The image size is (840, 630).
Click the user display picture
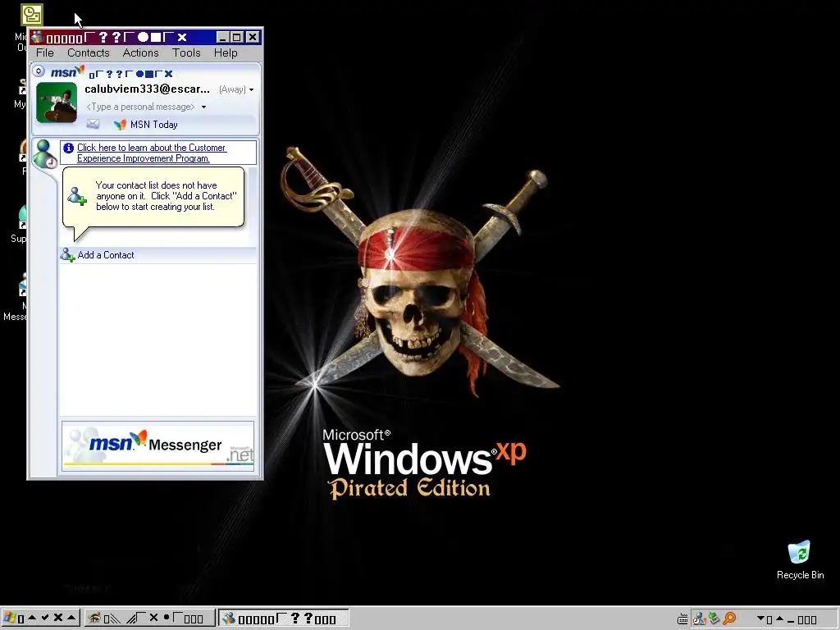pyautogui.click(x=57, y=103)
